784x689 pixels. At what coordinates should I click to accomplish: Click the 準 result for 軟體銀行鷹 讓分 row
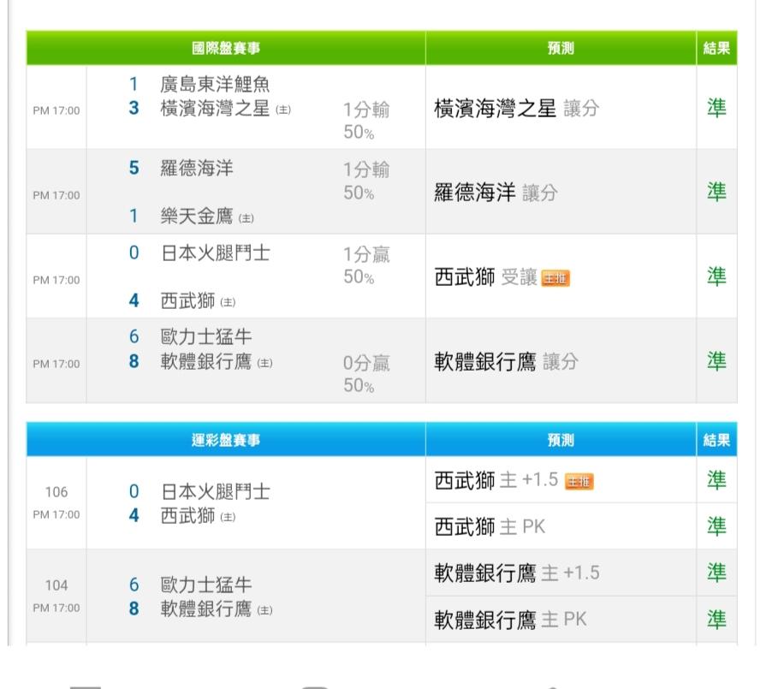[x=716, y=361]
